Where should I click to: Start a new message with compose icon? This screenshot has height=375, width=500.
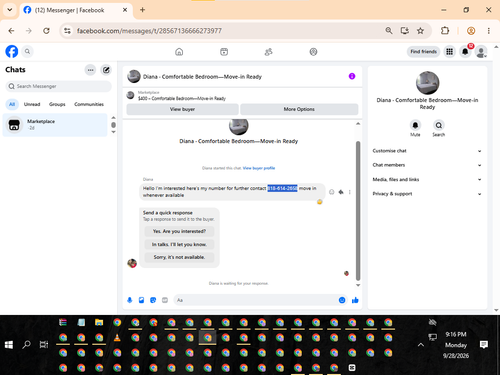tap(106, 70)
